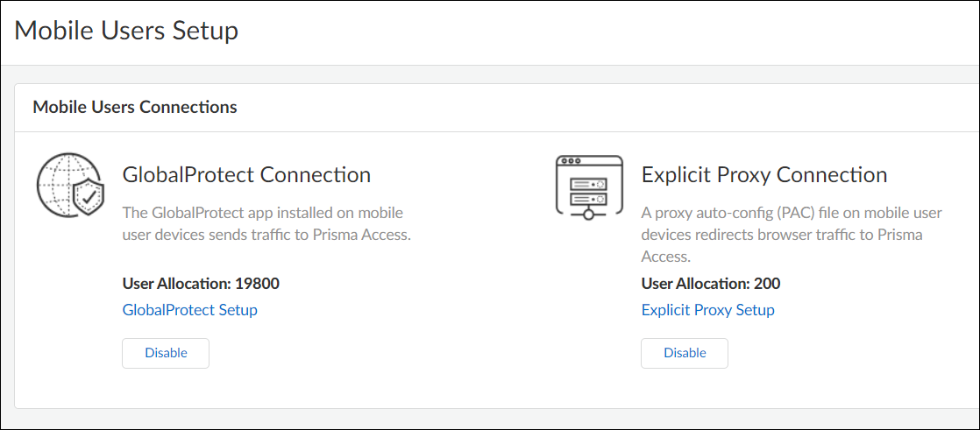Click the Explicit Proxy User Allocation label
980x430 pixels.
point(695,283)
